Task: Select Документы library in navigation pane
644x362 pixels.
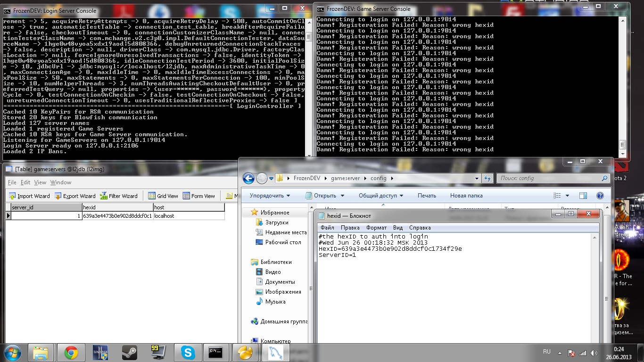Action: pyautogui.click(x=280, y=282)
